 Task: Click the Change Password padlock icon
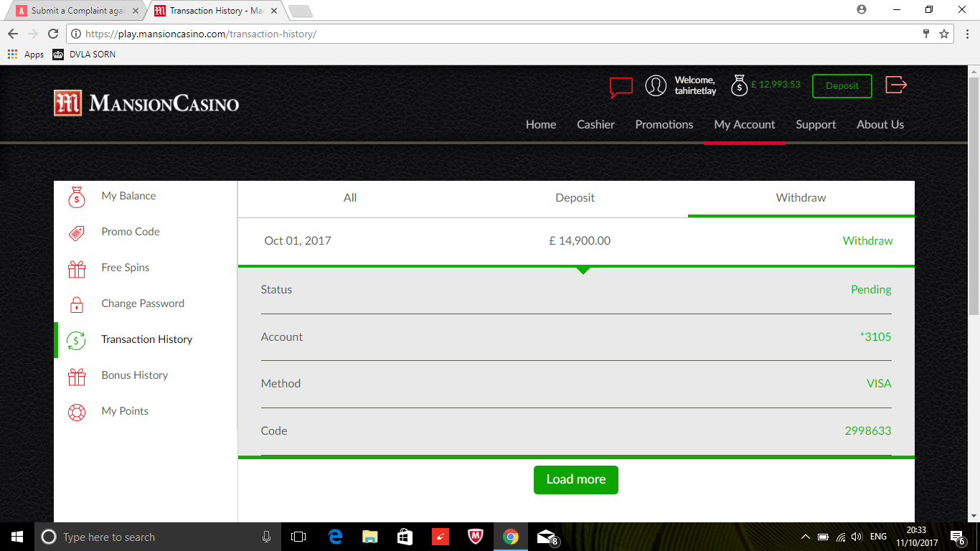pyautogui.click(x=77, y=304)
